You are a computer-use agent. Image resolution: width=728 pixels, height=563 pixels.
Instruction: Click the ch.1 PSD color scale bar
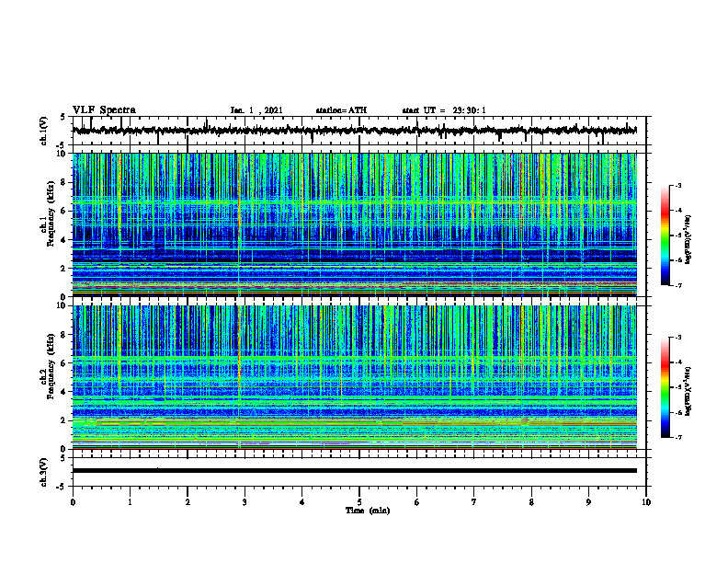point(665,236)
